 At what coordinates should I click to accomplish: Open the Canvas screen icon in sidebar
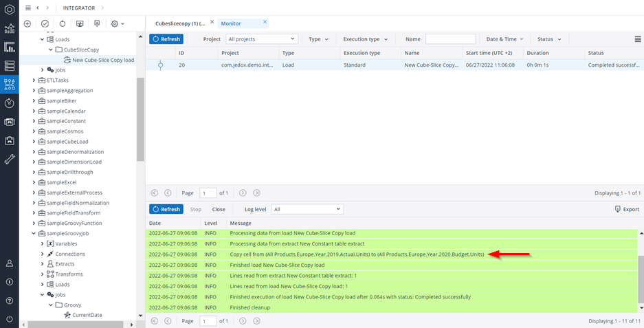[x=10, y=122]
